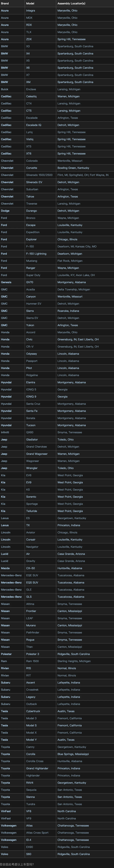
Task: Select the Celestiq model cell
Action: tap(31, 96)
